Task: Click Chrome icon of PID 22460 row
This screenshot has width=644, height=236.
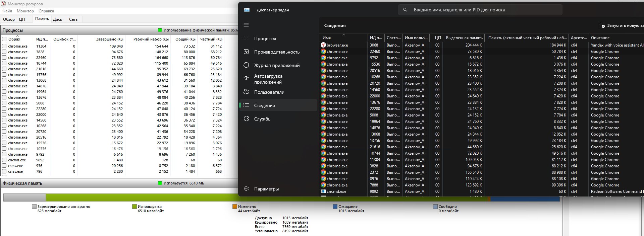Action: click(x=323, y=51)
